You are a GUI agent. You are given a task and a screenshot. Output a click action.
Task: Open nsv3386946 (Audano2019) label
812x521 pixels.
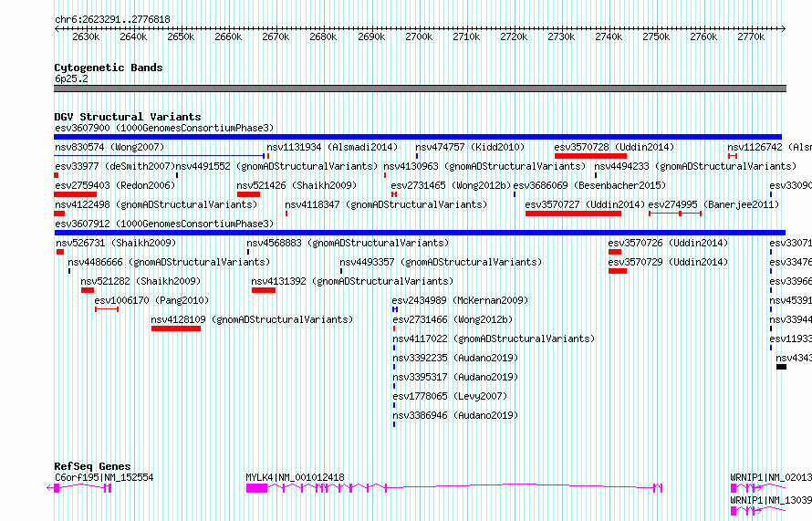coord(455,415)
